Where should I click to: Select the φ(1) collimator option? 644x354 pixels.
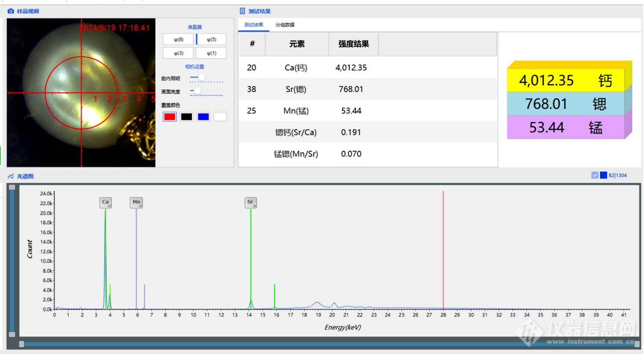click(x=211, y=53)
